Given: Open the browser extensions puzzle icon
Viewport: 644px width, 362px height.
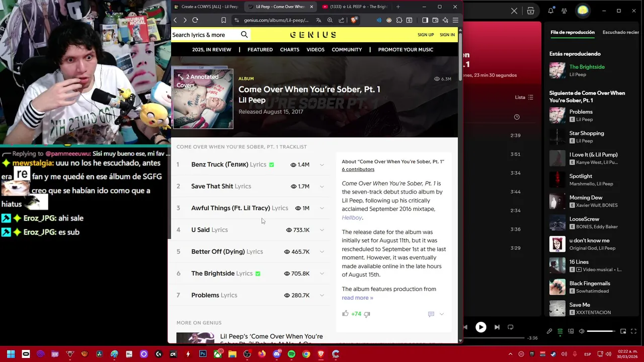Looking at the screenshot, I should pyautogui.click(x=399, y=20).
